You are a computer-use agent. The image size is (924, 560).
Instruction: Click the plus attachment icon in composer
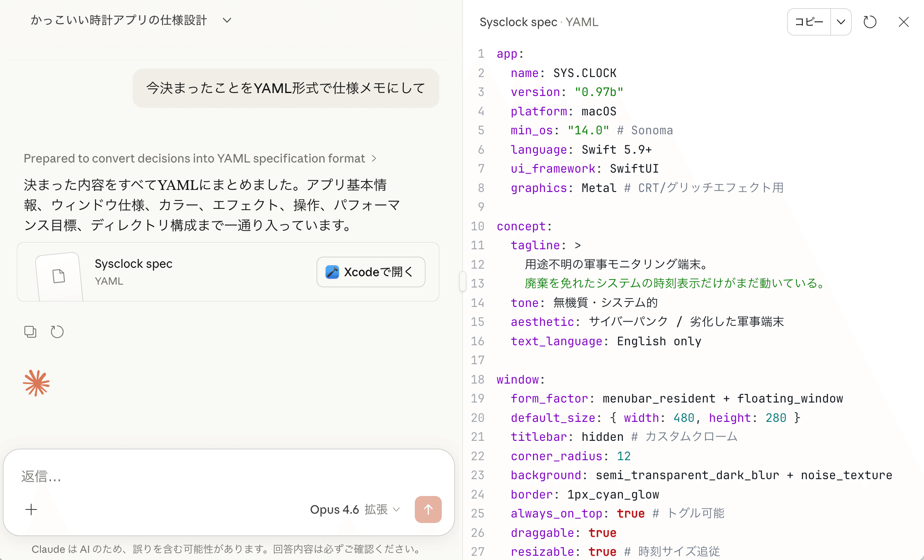31,509
